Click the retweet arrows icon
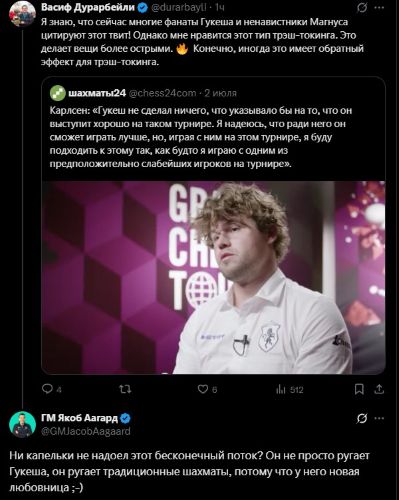Screen dimensions: 399x500 [125, 389]
